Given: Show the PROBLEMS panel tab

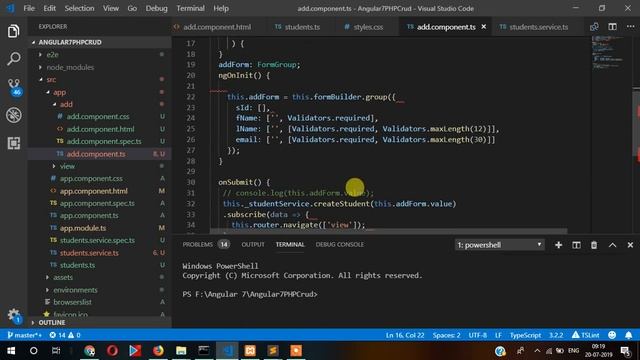Looking at the screenshot, I should tap(206, 244).
